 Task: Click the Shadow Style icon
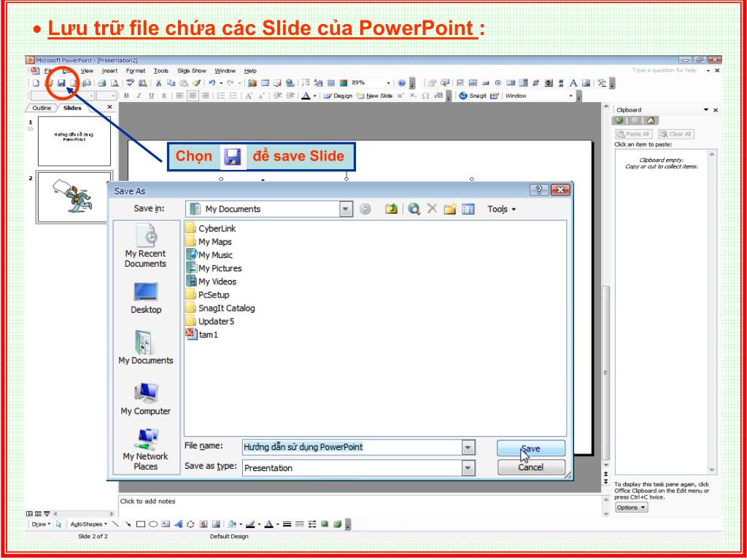pyautogui.click(x=325, y=524)
